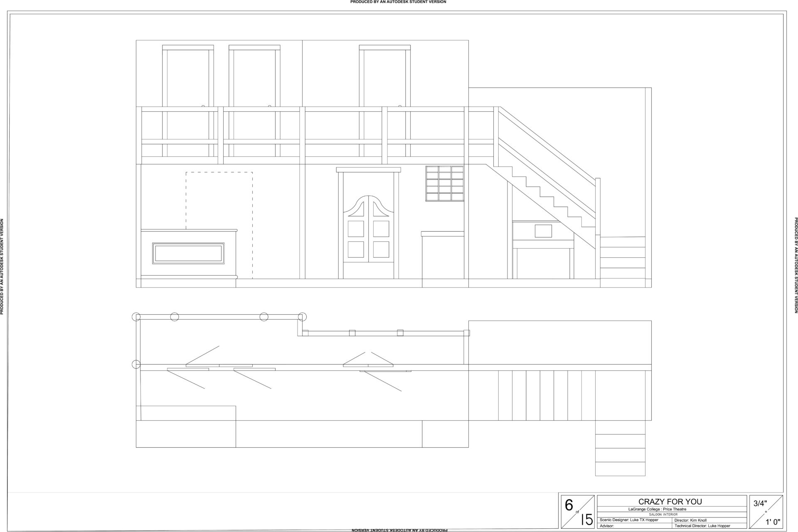Select the small framed rectangle under the stairs
798x532 pixels.
[543, 231]
